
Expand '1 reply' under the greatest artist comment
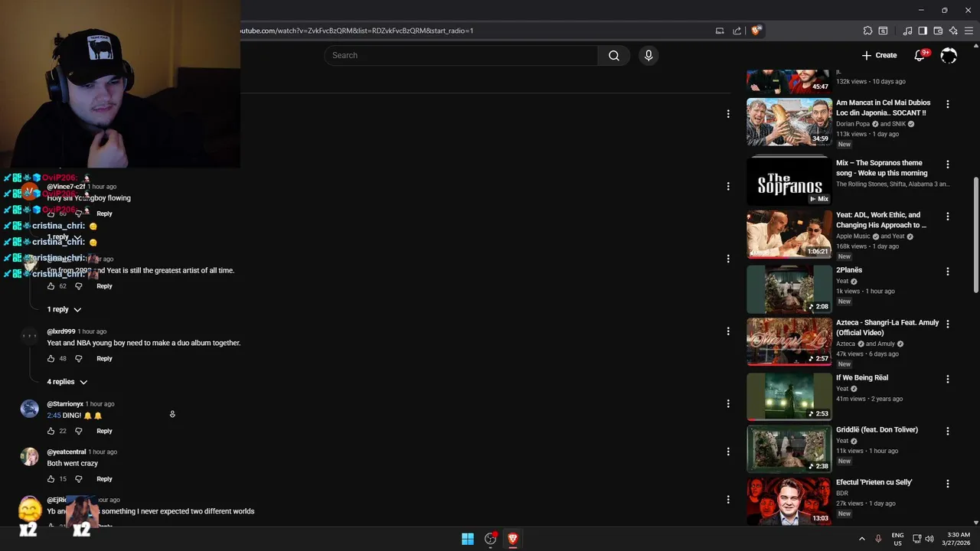pos(64,309)
